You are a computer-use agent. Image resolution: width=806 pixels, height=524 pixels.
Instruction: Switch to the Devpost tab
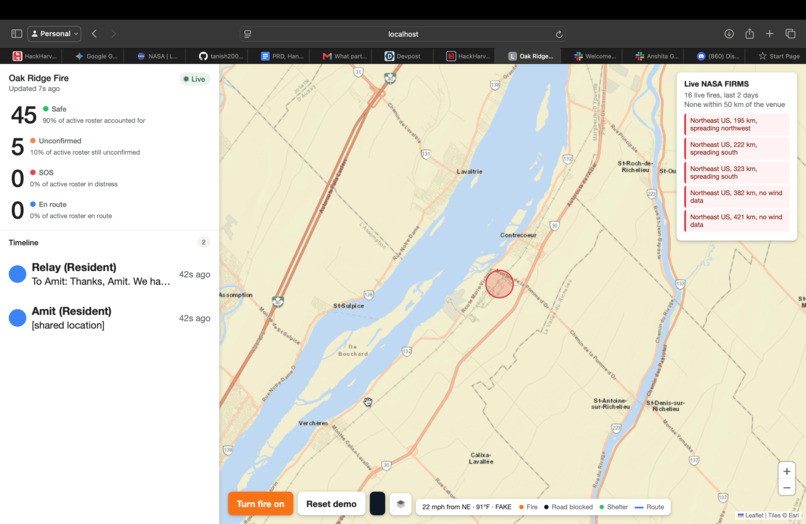click(x=402, y=56)
